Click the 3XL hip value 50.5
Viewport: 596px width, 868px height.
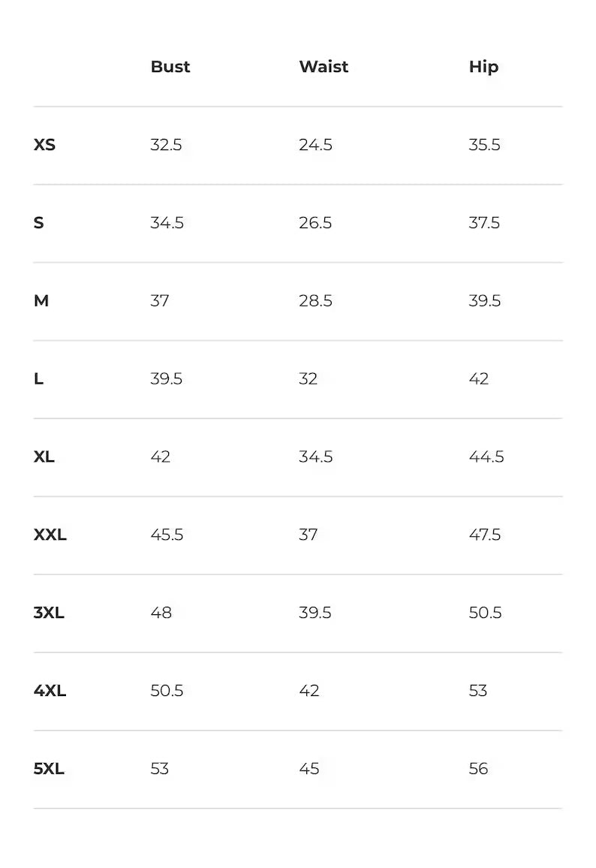point(485,613)
